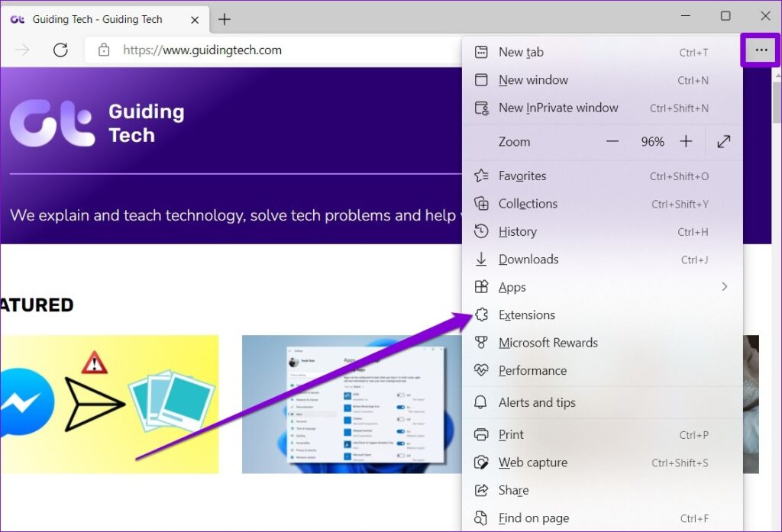Click the Alerts and tips bell icon
The image size is (782, 532).
pyautogui.click(x=482, y=402)
